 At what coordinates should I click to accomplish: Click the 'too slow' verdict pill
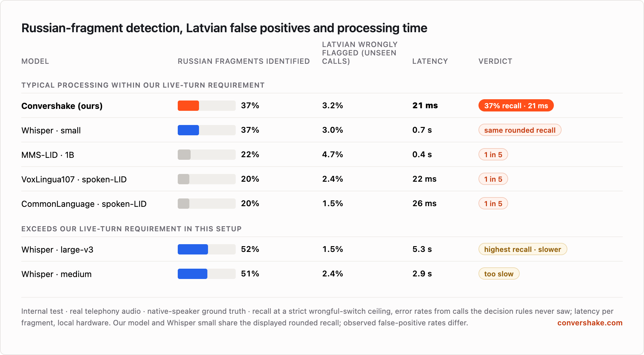point(499,274)
